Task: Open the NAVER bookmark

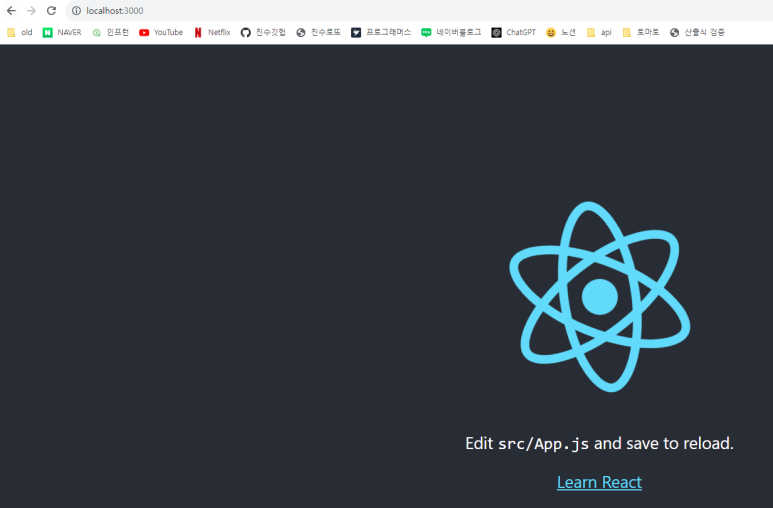Action: point(62,33)
